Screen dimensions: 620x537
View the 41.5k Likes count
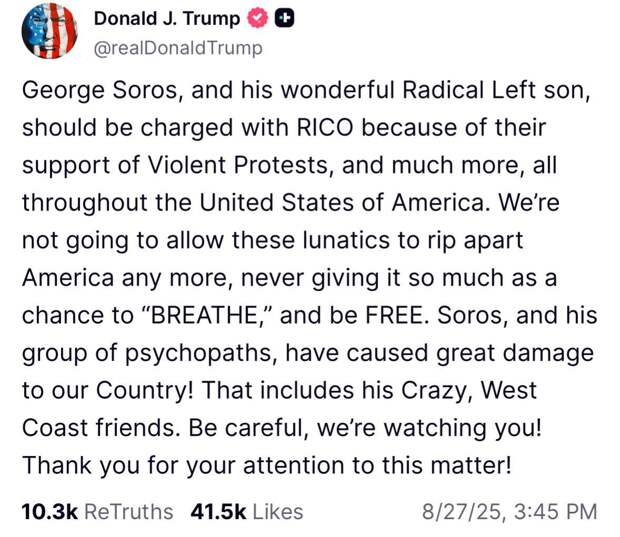pyautogui.click(x=218, y=512)
